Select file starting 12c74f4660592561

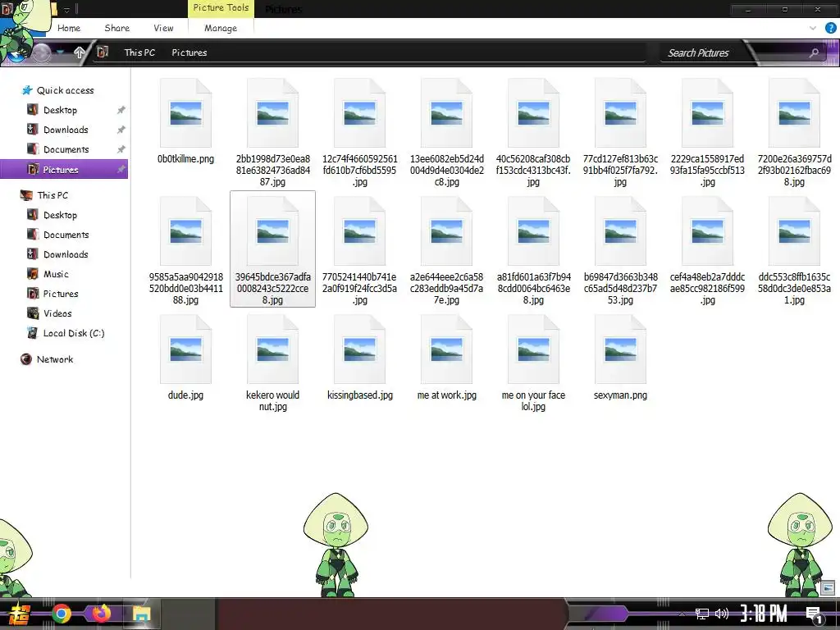pos(359,131)
